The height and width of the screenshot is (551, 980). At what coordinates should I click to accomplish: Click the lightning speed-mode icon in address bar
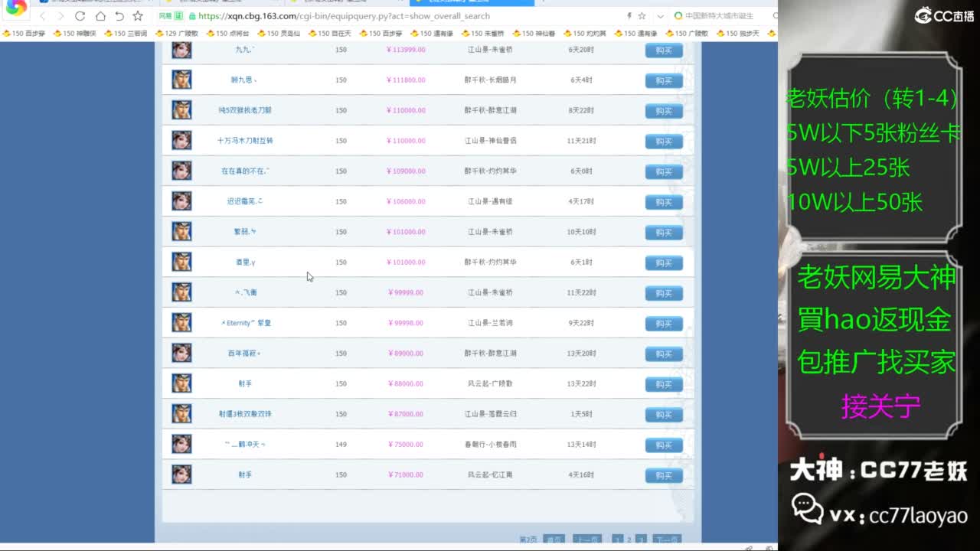click(x=629, y=16)
